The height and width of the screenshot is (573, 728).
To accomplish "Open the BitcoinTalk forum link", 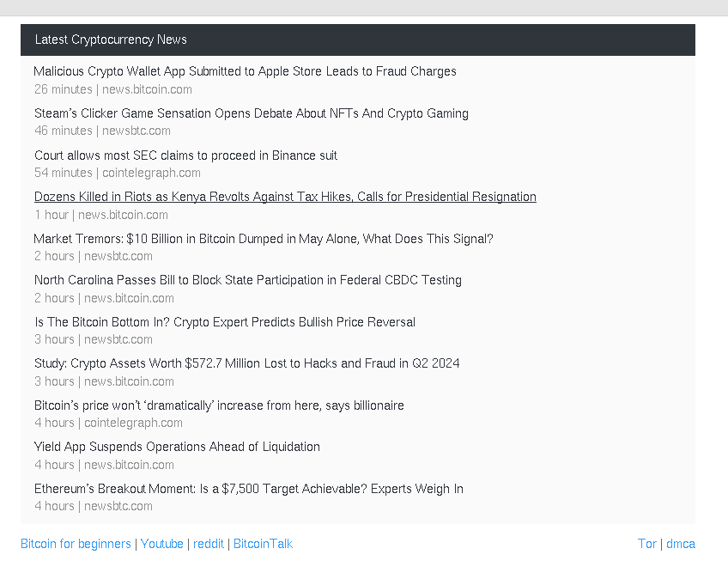I will (263, 544).
